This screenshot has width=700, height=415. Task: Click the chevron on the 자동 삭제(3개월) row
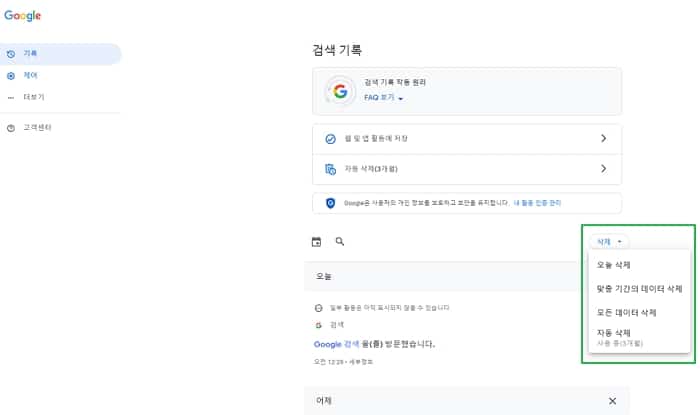[x=604, y=169]
